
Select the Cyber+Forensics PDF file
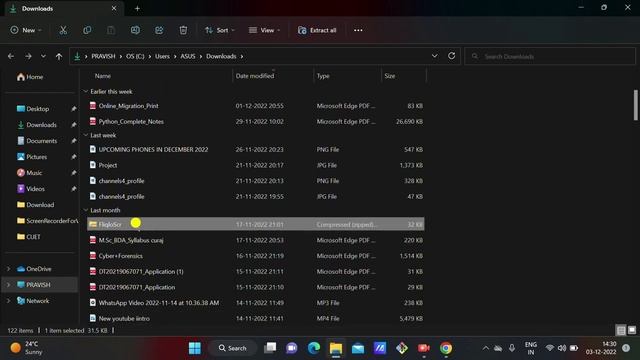point(256,256)
